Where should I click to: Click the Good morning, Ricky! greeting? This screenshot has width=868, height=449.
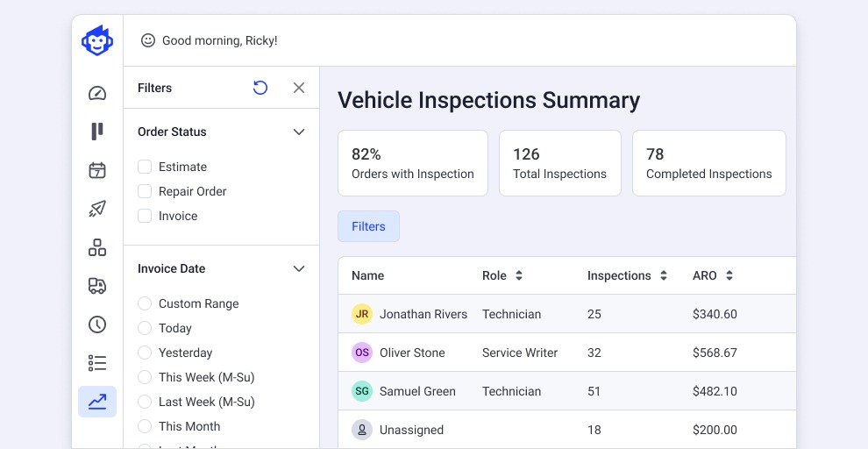[220, 40]
